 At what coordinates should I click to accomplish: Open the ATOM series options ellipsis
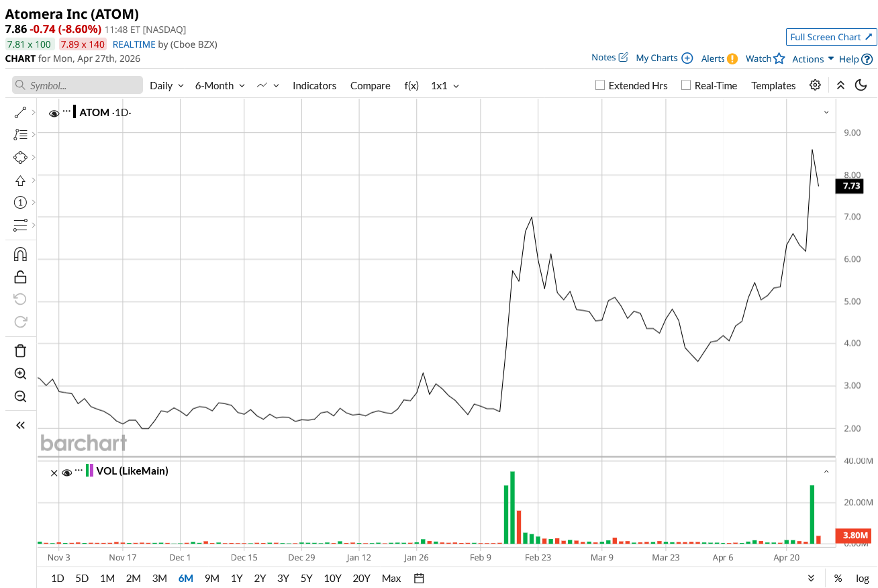click(66, 111)
